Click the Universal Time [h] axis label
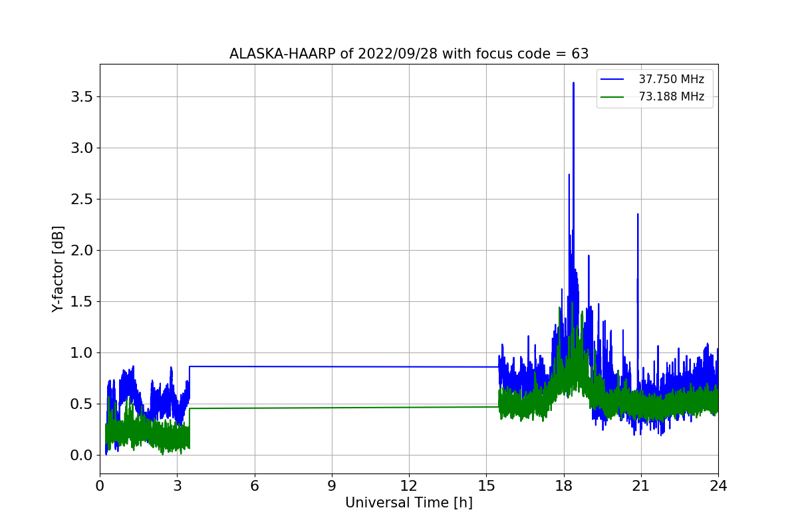This screenshot has width=798, height=532. click(409, 503)
